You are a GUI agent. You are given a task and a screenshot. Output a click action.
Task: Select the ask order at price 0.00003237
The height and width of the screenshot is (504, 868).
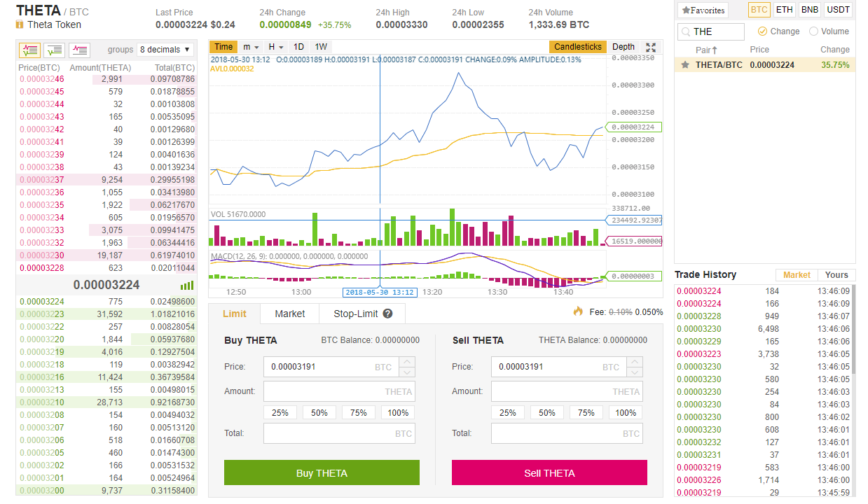106,180
